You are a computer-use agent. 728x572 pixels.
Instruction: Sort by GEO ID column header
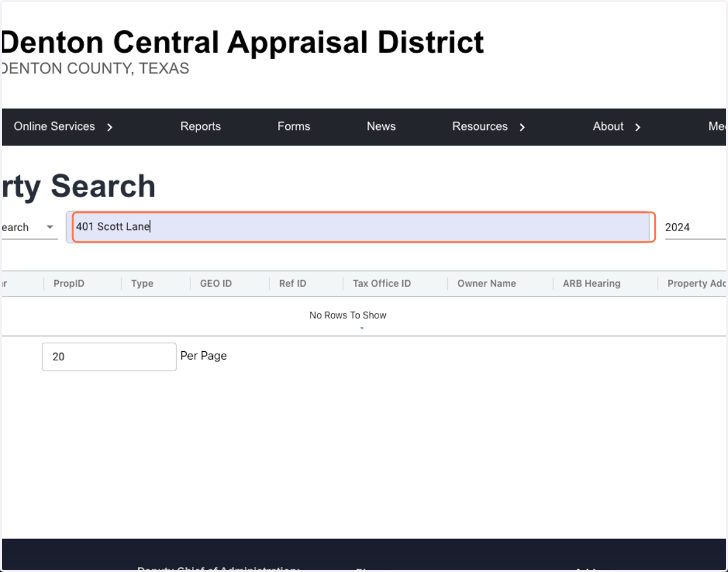[x=216, y=283]
